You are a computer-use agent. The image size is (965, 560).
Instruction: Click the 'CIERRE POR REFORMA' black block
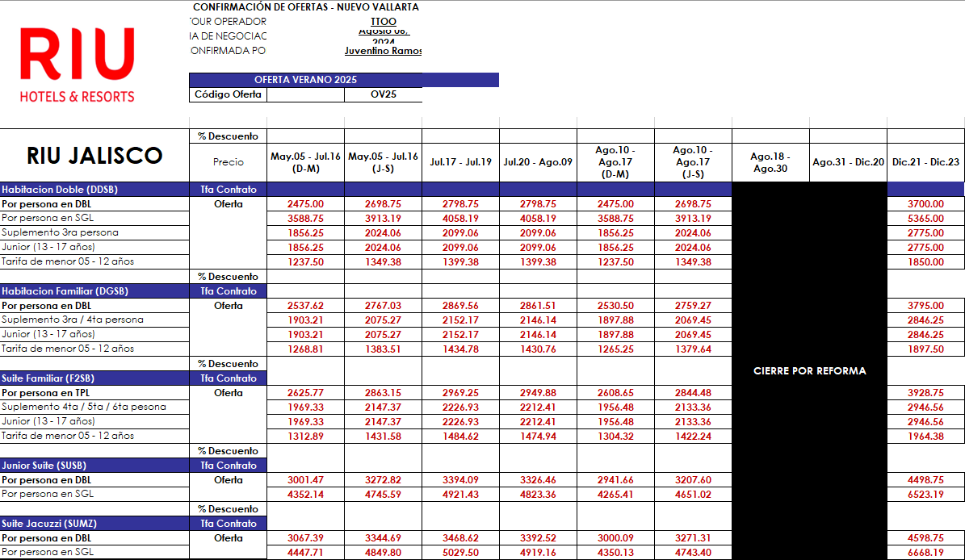[x=809, y=370]
